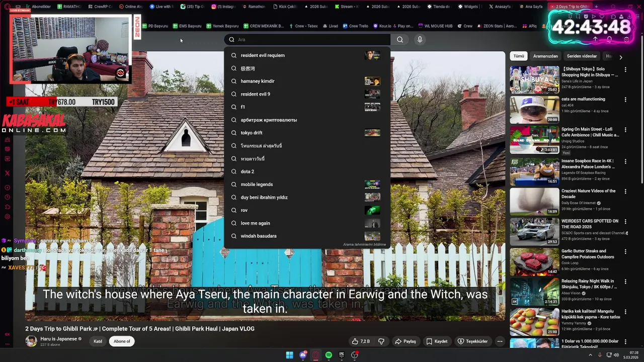Image resolution: width=644 pixels, height=362 pixels.
Task: Open options menu for Garlic Butter Steaks
Action: (625, 252)
